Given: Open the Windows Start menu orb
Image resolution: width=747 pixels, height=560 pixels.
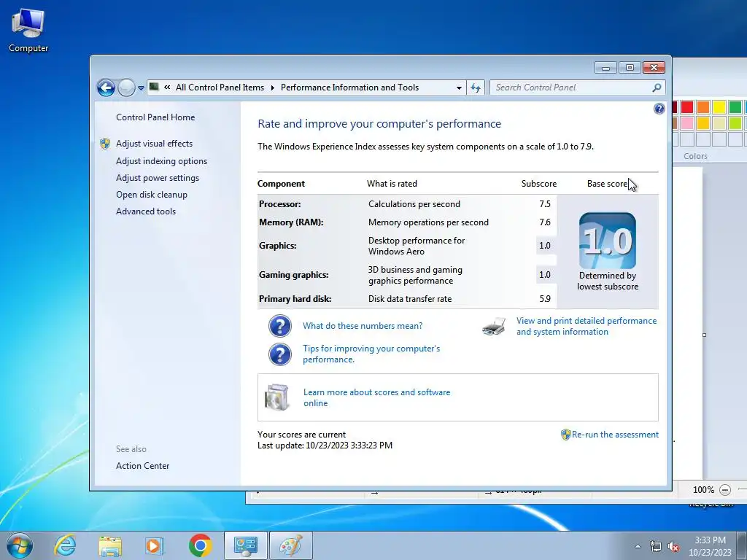Looking at the screenshot, I should (20, 545).
